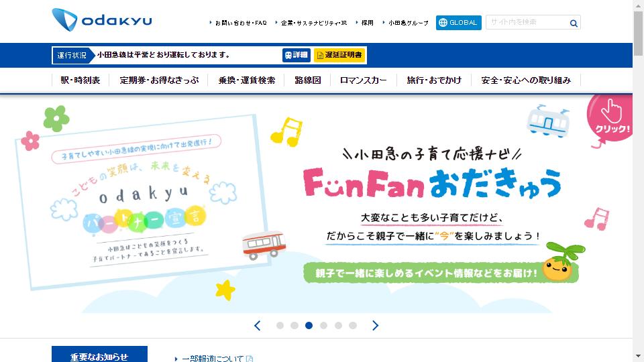This screenshot has height=362, width=644.
Task: Select the first carousel dot
Action: 280,326
